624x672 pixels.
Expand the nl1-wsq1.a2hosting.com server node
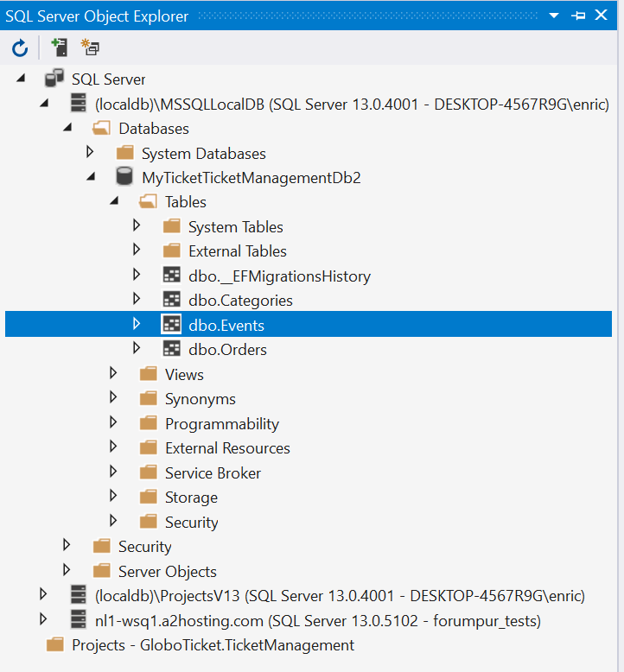point(43,618)
